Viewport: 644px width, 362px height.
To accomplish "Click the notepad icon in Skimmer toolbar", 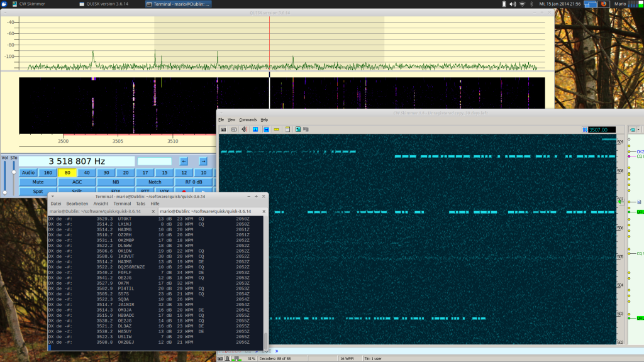I will tap(287, 129).
